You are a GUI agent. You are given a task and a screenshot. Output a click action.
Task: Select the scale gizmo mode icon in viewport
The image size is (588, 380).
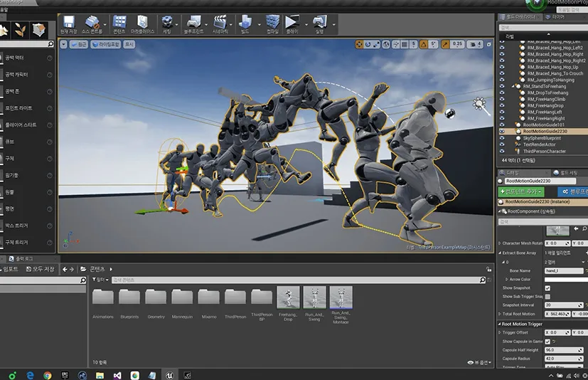(376, 44)
